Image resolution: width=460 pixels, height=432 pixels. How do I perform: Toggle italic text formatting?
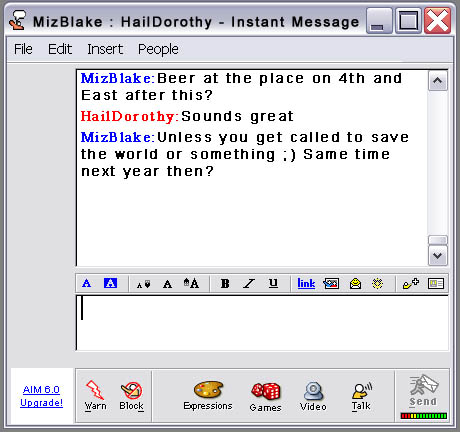tap(249, 284)
